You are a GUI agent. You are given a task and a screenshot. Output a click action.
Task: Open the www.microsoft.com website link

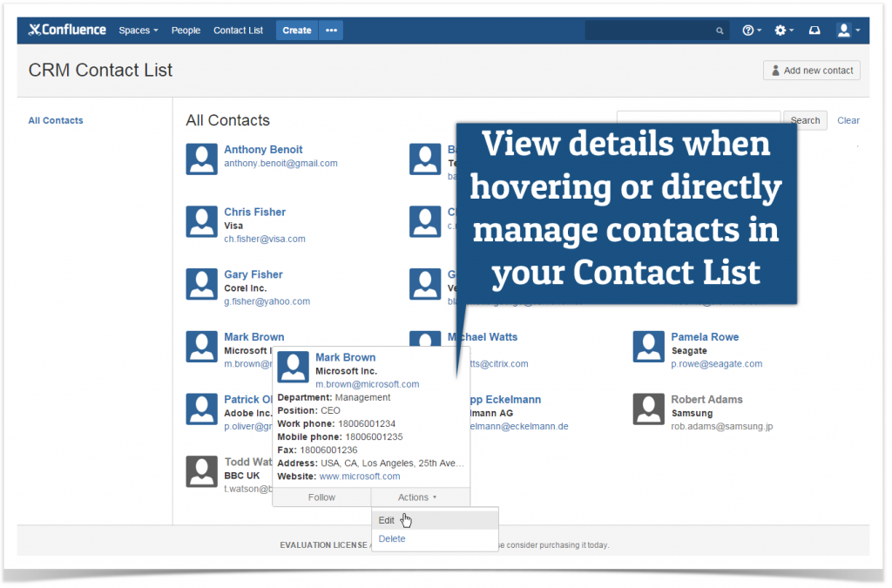tap(359, 476)
